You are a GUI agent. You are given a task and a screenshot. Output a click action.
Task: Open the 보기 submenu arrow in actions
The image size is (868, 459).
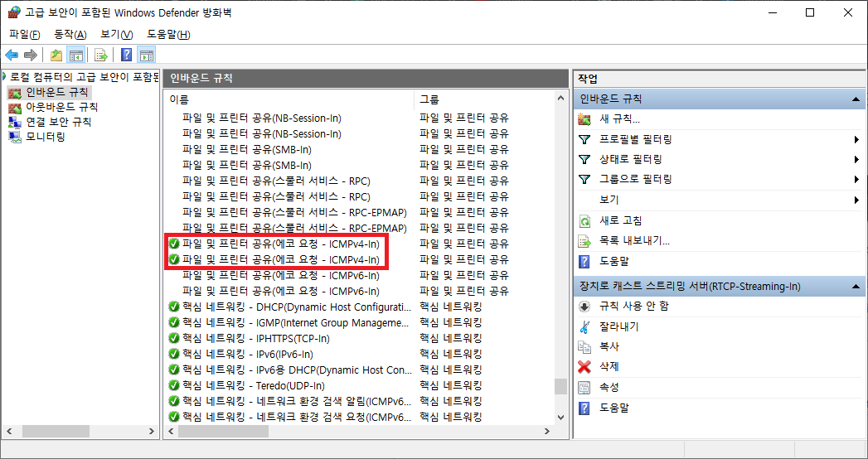point(856,200)
